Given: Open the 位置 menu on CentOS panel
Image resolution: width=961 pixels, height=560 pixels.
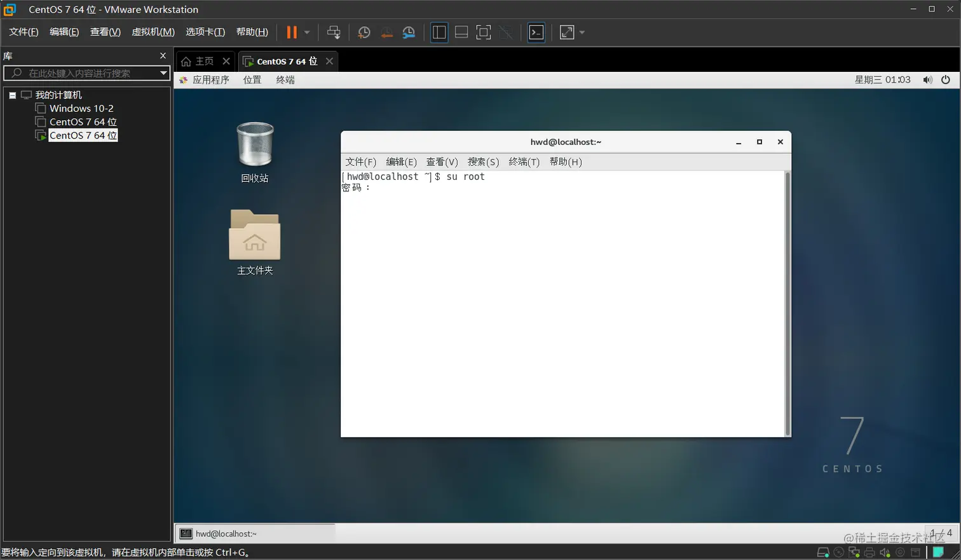Looking at the screenshot, I should (x=252, y=80).
